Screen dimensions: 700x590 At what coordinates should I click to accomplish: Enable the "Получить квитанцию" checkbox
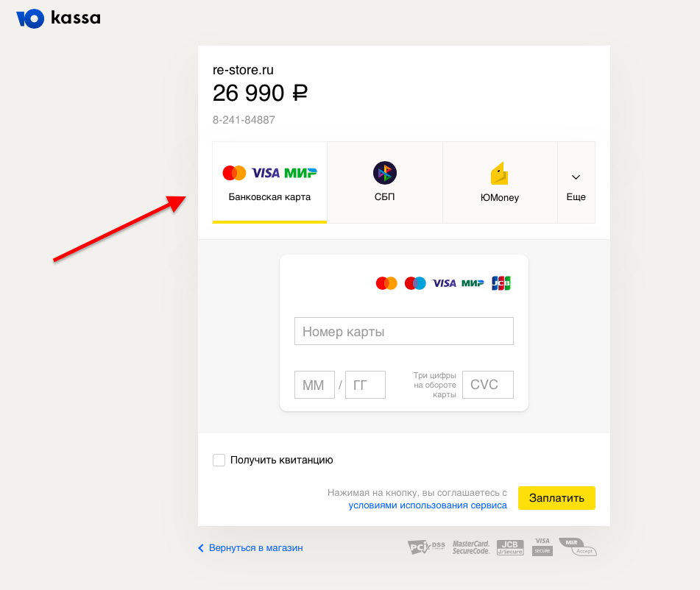pos(219,461)
